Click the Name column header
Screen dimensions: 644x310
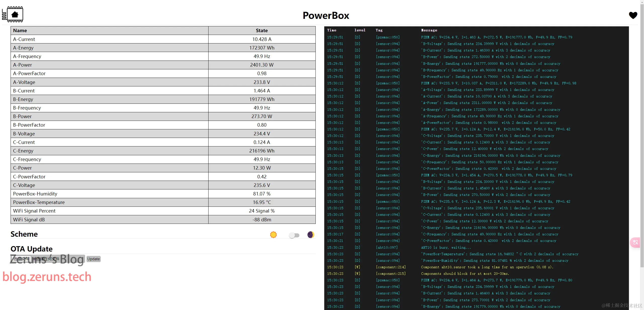tap(20, 30)
